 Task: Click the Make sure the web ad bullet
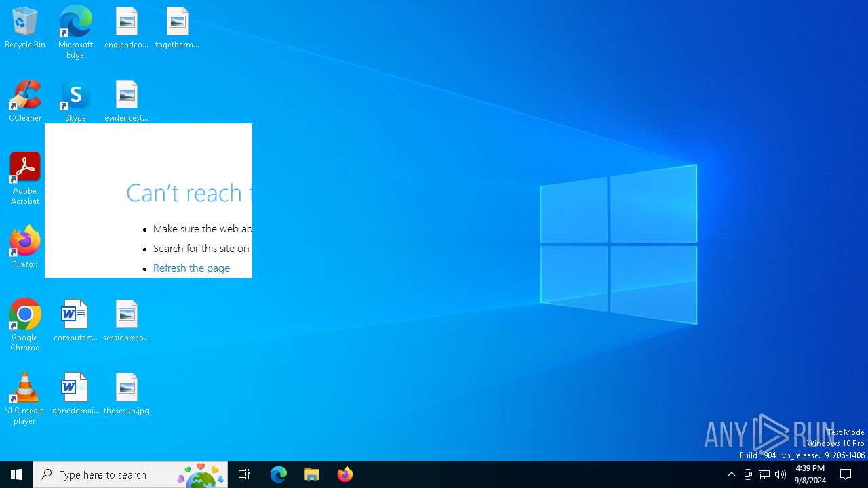pyautogui.click(x=203, y=229)
